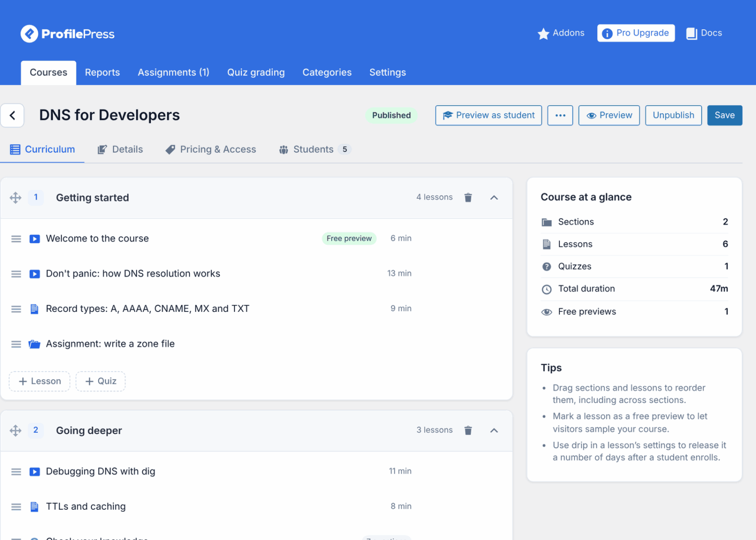Add a lesson to Getting started
The width and height of the screenshot is (756, 540).
click(39, 381)
